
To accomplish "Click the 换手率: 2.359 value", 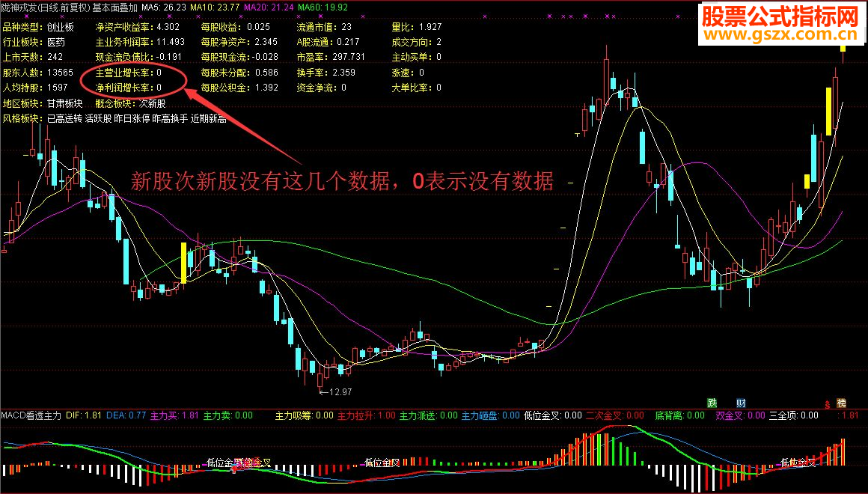I will tap(325, 72).
